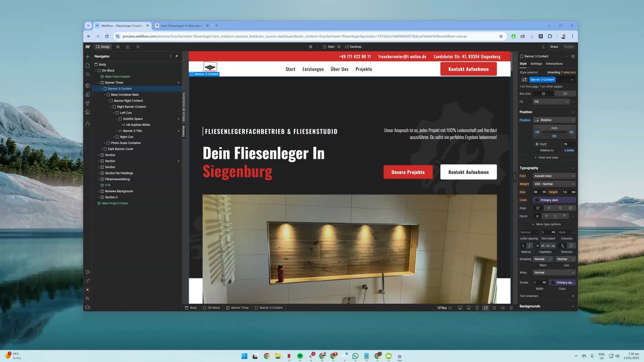Open the Search magnifier icon in sidebar

point(88,299)
